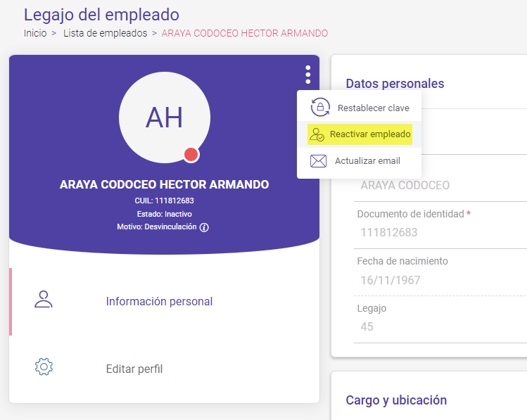The height and width of the screenshot is (420, 527).
Task: Click the Restablecer clave lock icon
Action: [320, 108]
